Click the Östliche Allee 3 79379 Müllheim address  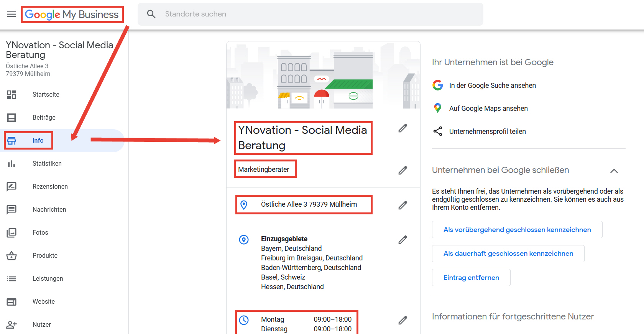tap(309, 204)
